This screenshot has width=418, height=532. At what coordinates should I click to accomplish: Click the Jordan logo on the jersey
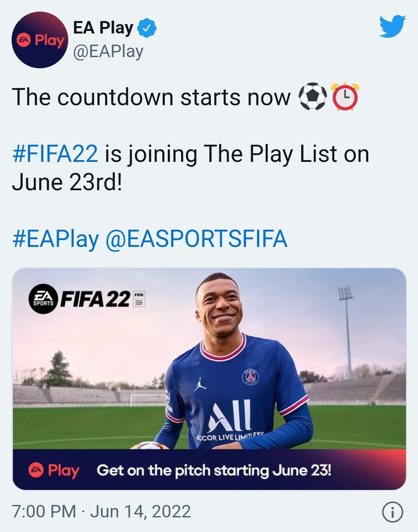200,384
